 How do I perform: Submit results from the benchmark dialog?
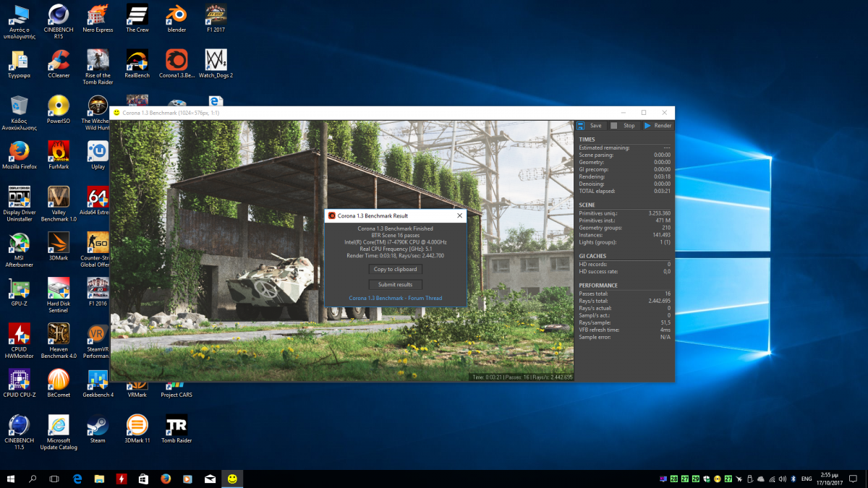pos(395,285)
